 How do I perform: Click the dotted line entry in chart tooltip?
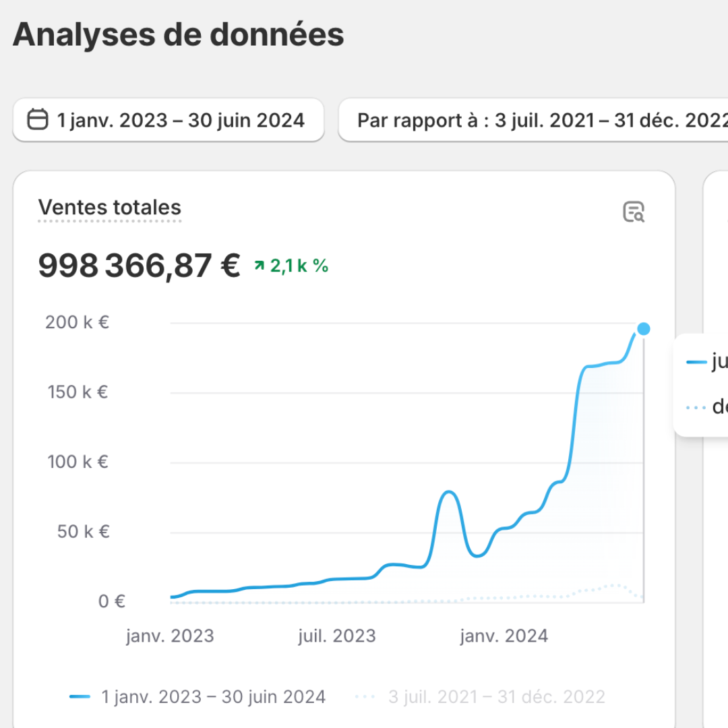(x=706, y=406)
